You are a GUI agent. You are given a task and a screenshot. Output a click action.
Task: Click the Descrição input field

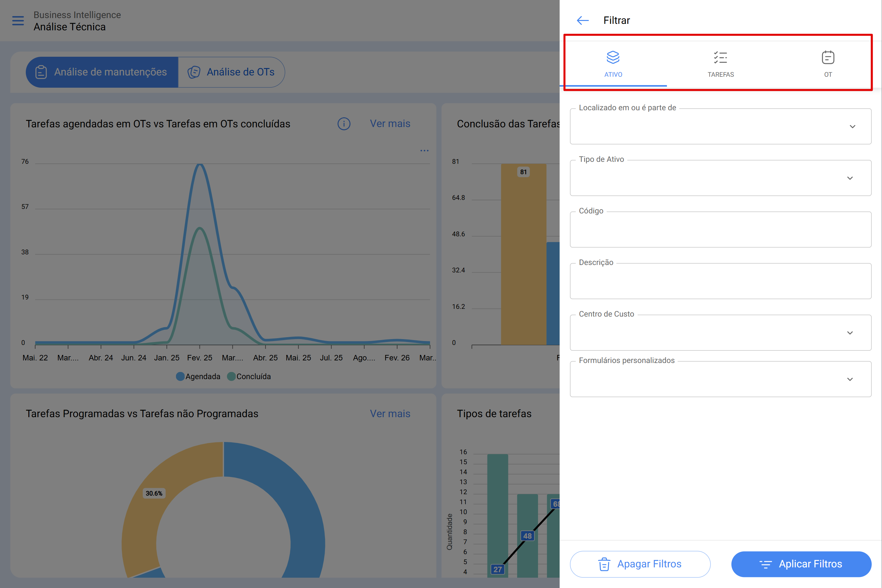pyautogui.click(x=720, y=281)
